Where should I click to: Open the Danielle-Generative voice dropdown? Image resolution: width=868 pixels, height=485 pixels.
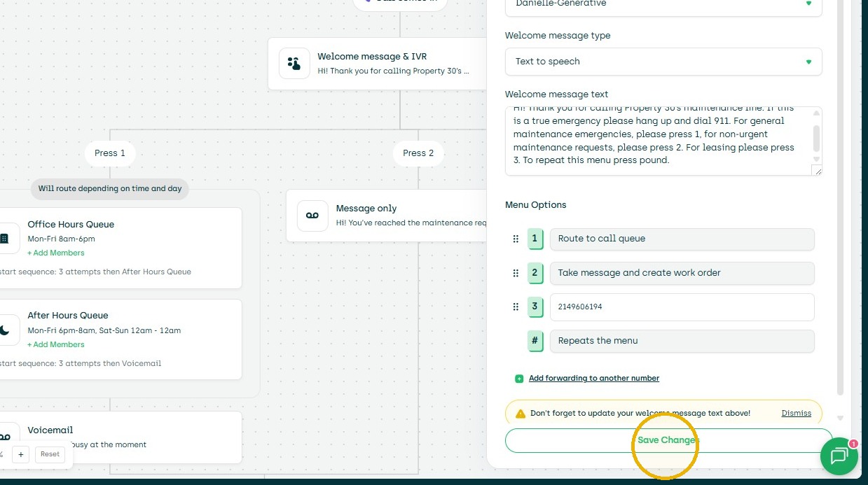click(x=663, y=6)
